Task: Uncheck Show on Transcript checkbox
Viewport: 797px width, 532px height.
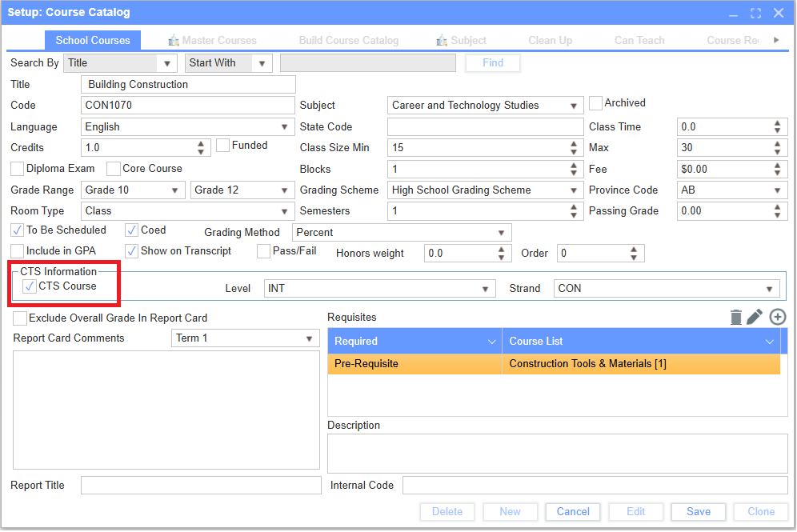Action: 132,251
